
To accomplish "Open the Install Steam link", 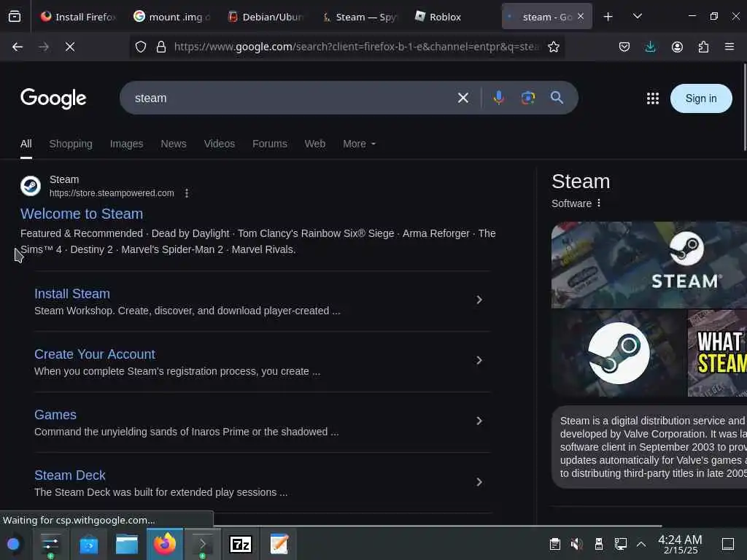I will tap(72, 294).
